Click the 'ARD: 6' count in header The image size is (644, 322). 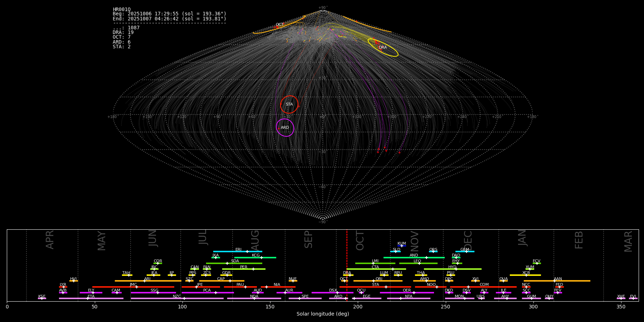click(x=122, y=42)
